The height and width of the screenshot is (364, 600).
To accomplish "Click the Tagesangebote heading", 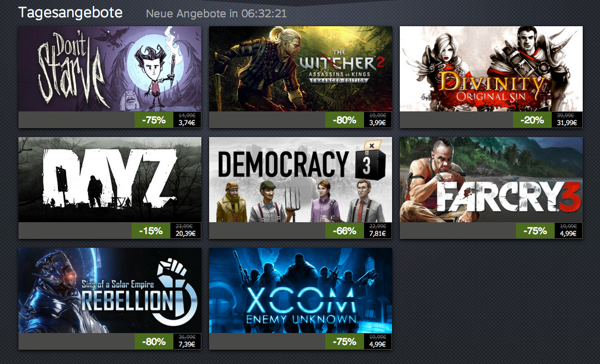I will (x=70, y=13).
